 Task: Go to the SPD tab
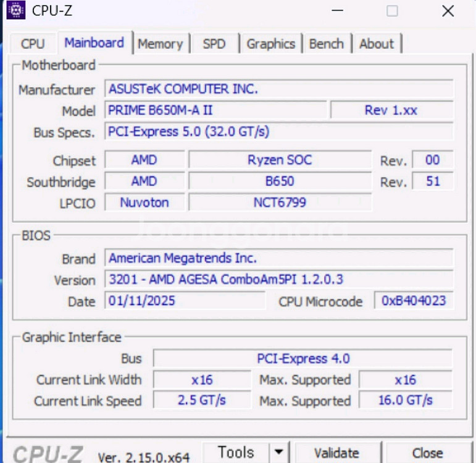[x=214, y=44]
